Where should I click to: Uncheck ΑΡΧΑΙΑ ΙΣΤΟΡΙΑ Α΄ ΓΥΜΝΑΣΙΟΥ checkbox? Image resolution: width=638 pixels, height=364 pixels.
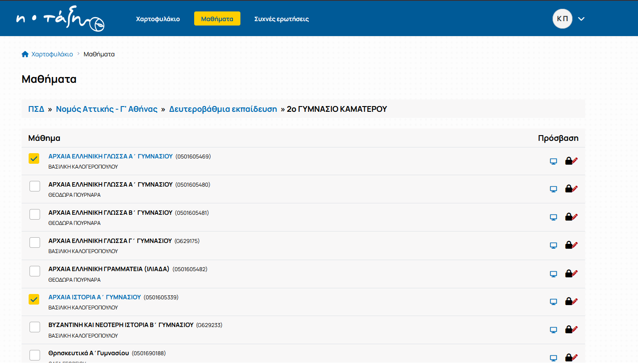(x=34, y=299)
